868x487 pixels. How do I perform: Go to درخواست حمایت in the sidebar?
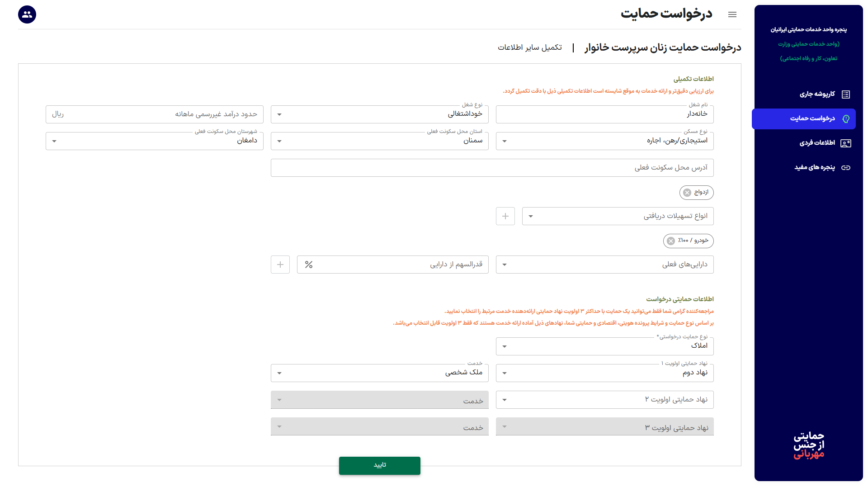(x=812, y=119)
